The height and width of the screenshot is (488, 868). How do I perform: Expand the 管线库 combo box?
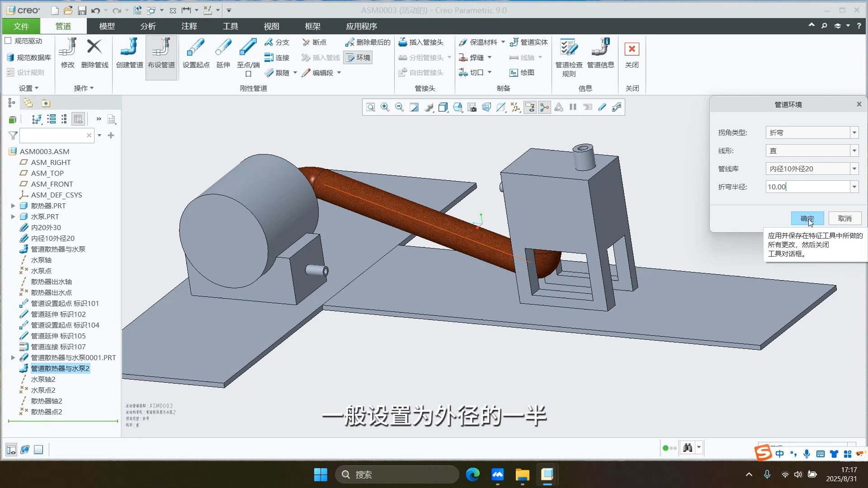(854, 169)
